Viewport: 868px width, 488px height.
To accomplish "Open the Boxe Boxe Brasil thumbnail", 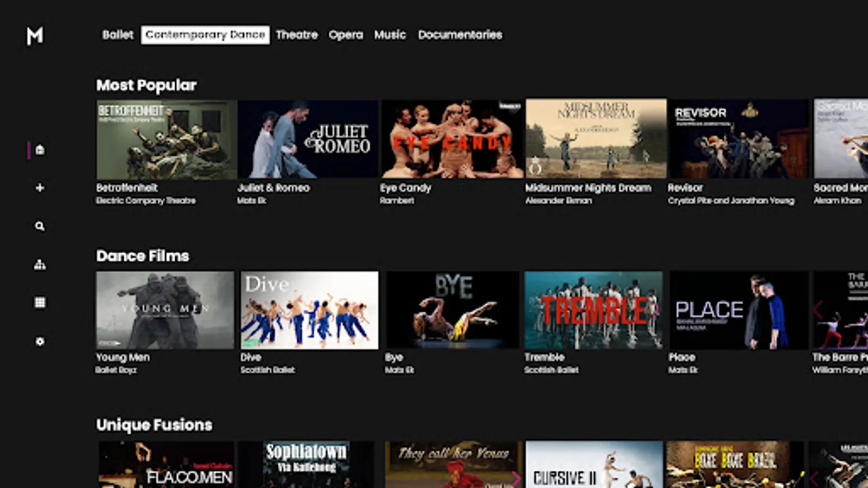I will (x=735, y=465).
